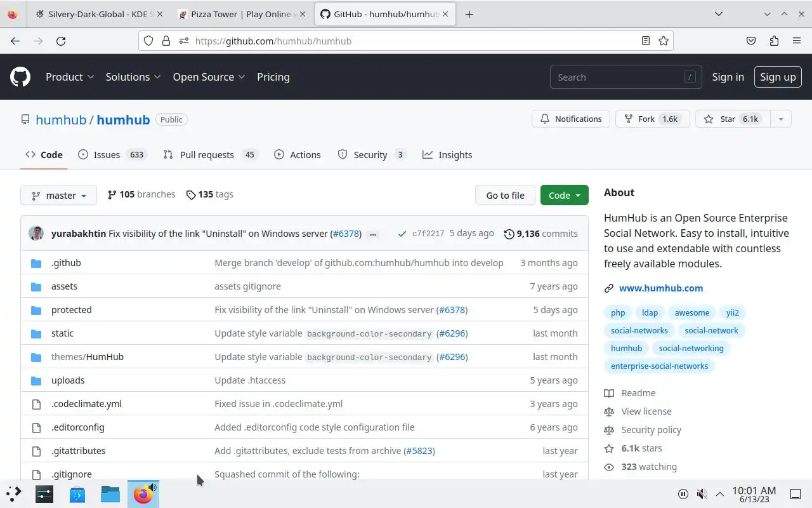Open Firefox reader view icon
Screen dimensions: 812x508
[x=645, y=41]
